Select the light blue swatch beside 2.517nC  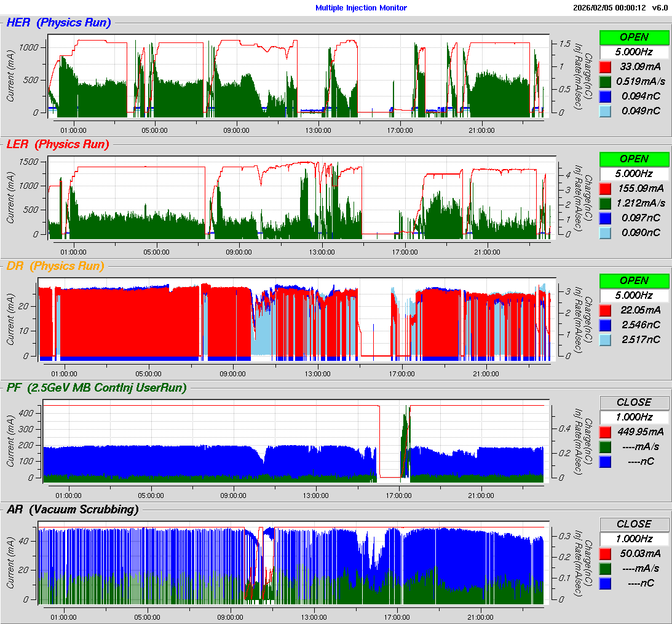pyautogui.click(x=605, y=339)
